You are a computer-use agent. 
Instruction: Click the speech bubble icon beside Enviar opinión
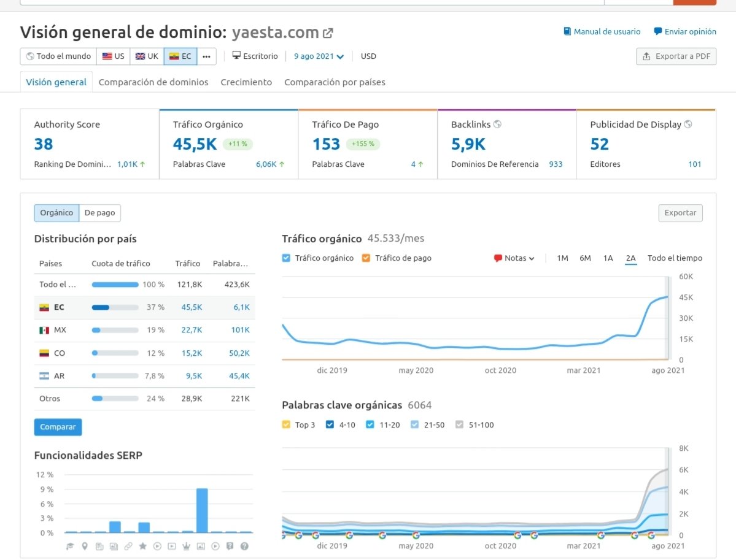657,31
